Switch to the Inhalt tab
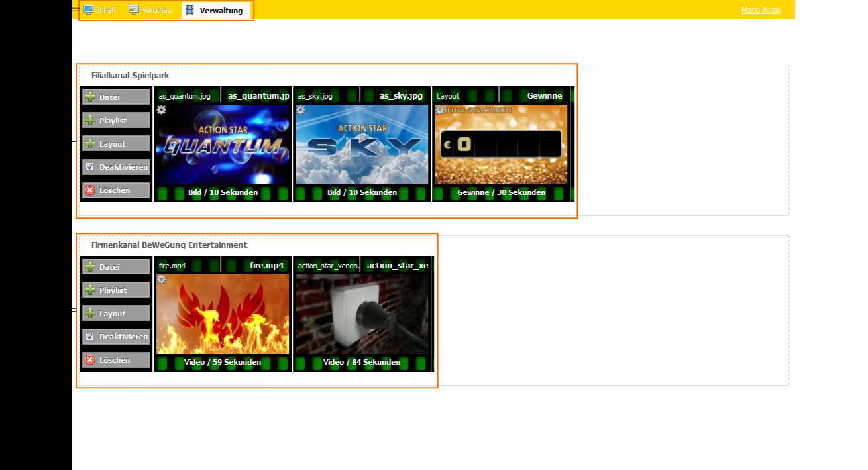The height and width of the screenshot is (470, 868). point(100,10)
